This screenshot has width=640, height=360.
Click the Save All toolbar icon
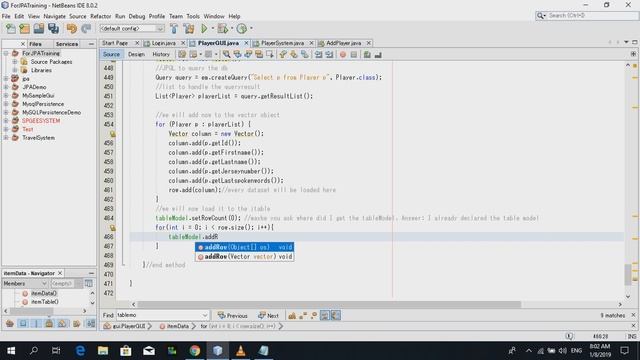tap(53, 29)
